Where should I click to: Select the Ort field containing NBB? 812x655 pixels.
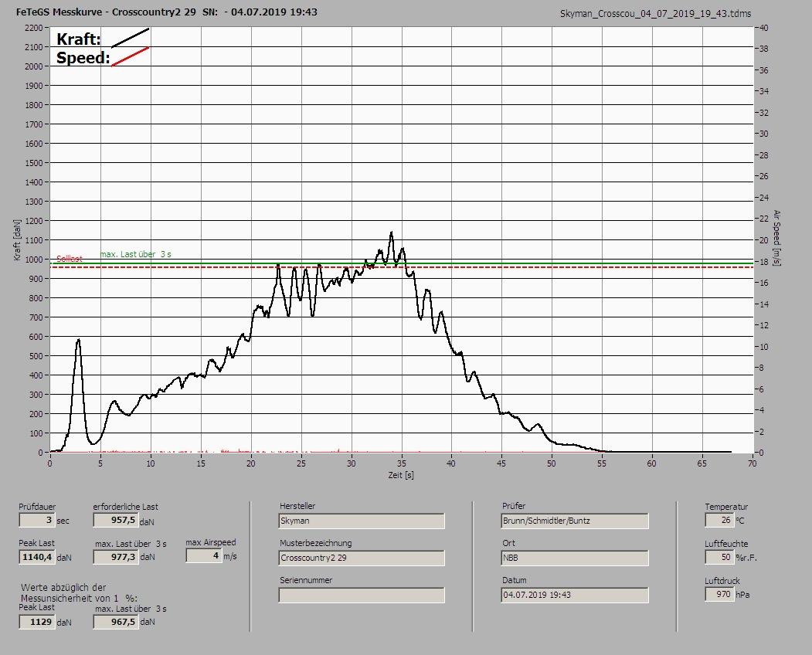[x=575, y=558]
